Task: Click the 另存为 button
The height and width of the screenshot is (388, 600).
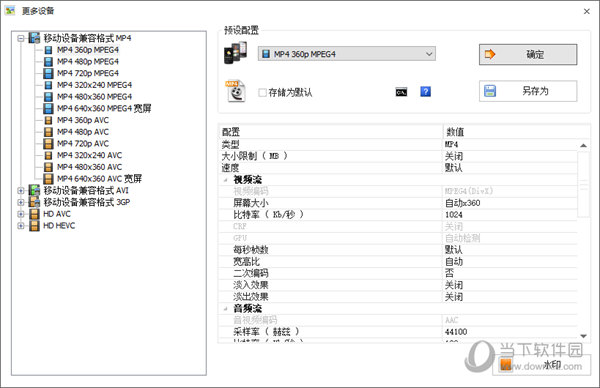Action: tap(528, 91)
